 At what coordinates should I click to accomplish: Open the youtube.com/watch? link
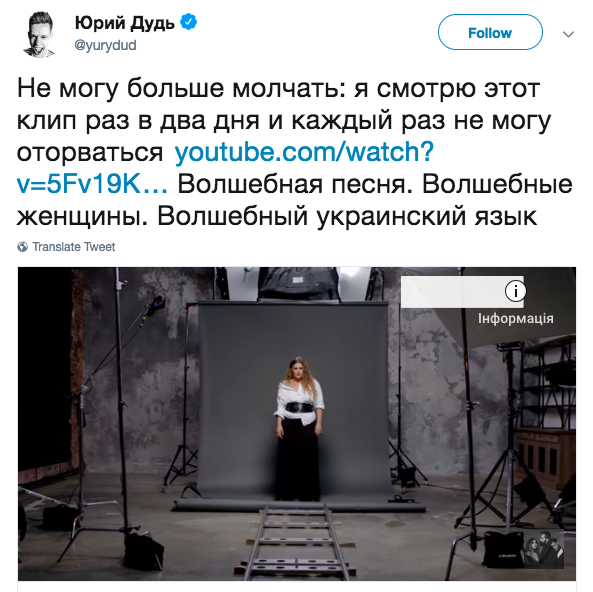[x=304, y=152]
